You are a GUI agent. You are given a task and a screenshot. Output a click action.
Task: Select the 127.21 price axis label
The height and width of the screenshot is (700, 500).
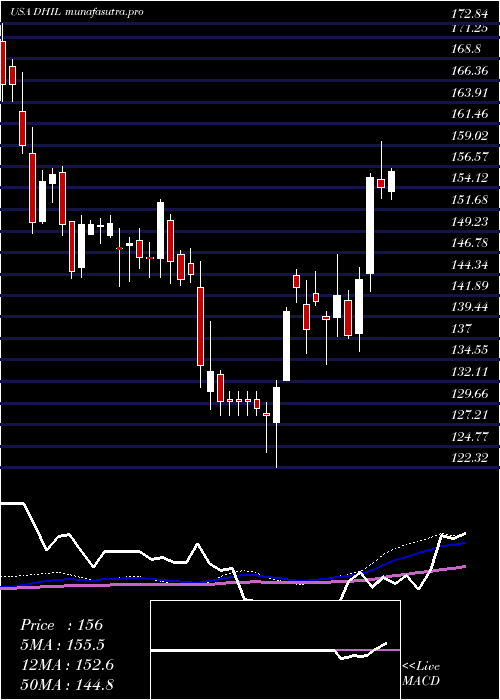click(x=469, y=415)
